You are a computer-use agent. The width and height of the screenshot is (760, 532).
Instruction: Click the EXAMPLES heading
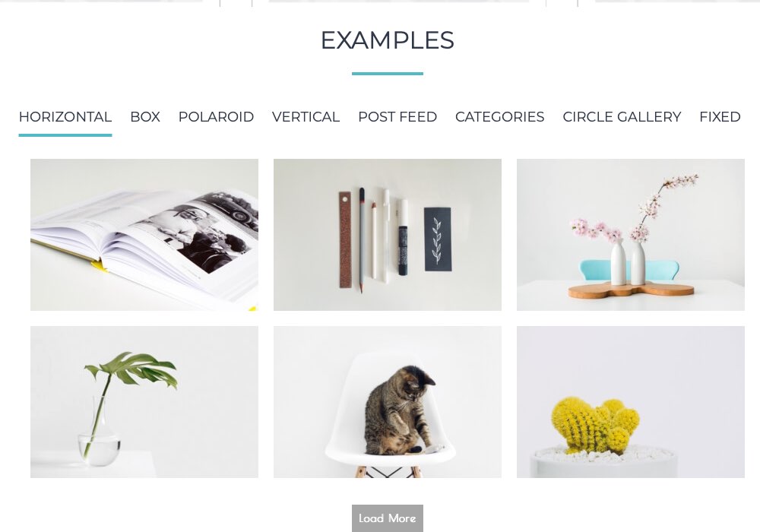388,40
